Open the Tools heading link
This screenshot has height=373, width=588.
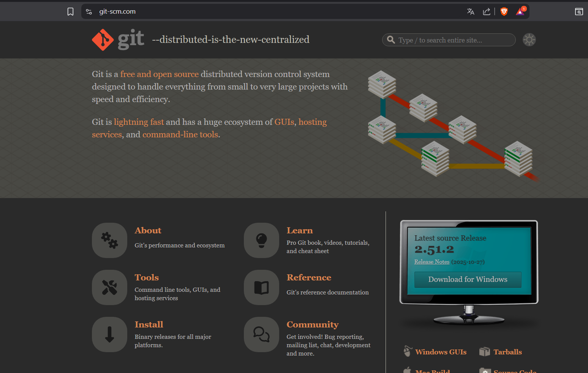coord(147,277)
